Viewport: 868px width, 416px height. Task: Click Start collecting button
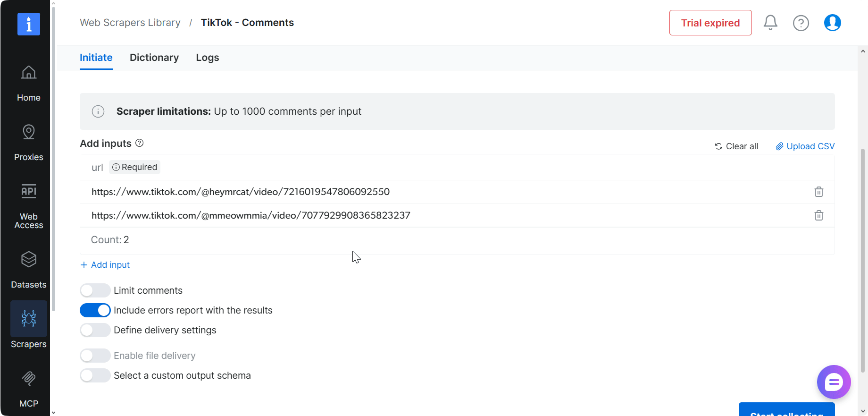(x=787, y=409)
